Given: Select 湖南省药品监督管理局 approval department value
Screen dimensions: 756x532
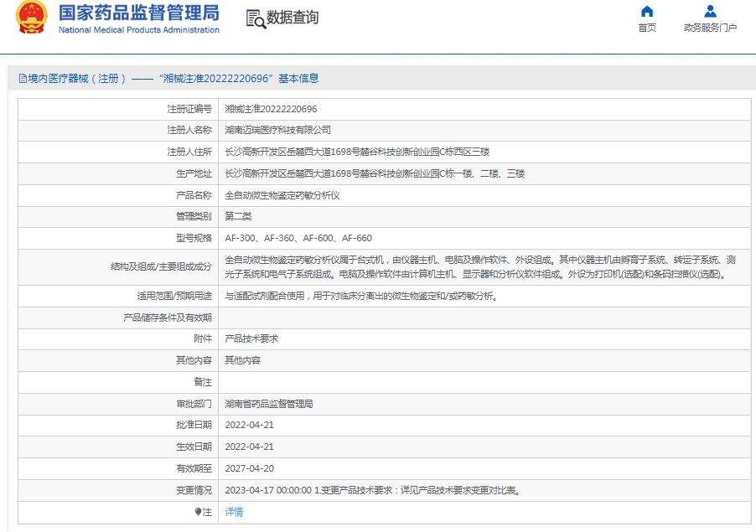Looking at the screenshot, I should click(268, 404).
